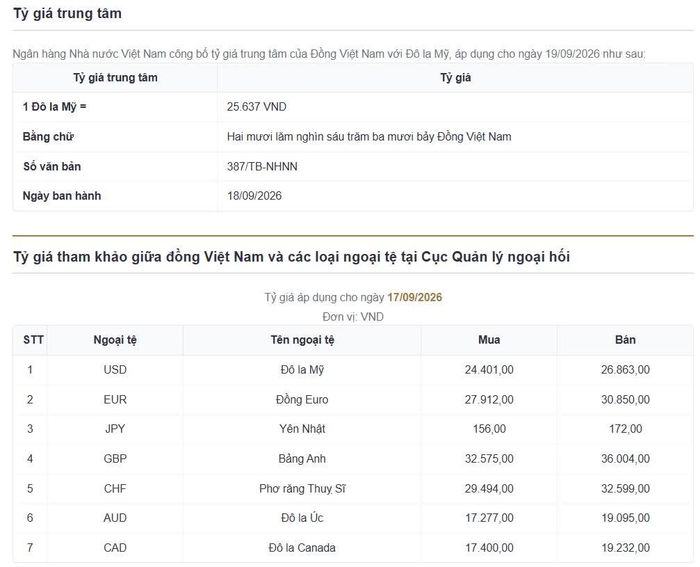Click the 'Tỷ giá tham khảo' section heading
The image size is (700, 567).
(292, 257)
